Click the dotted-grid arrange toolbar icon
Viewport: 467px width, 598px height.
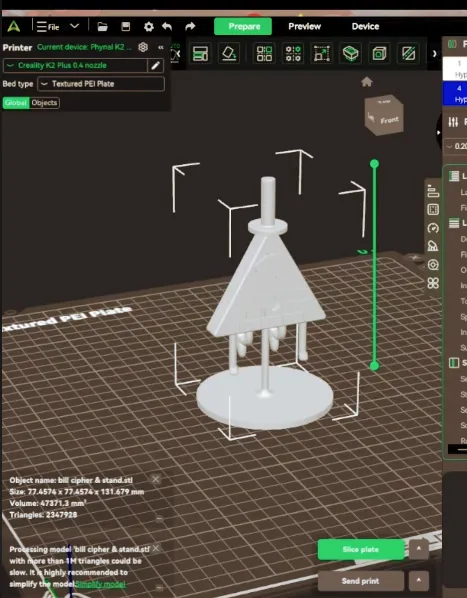coord(293,53)
